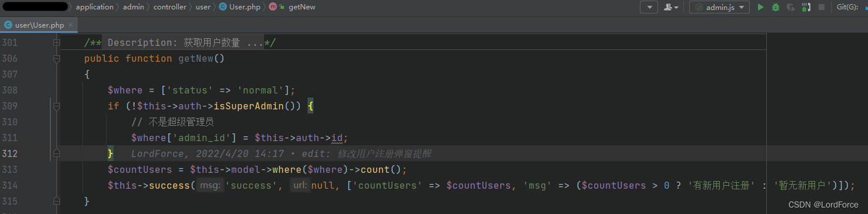Click the url: parameter hint
This screenshot has width=868, height=214.
tap(299, 185)
